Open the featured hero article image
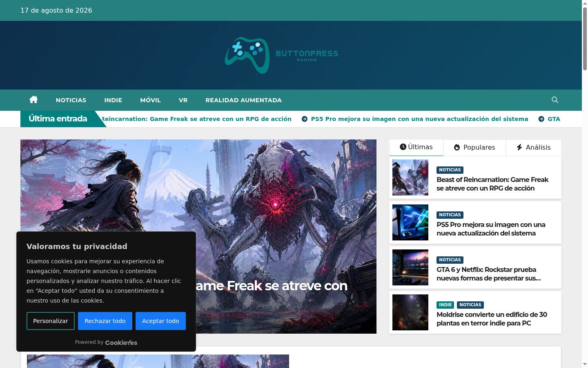The width and height of the screenshot is (588, 368). [198, 236]
